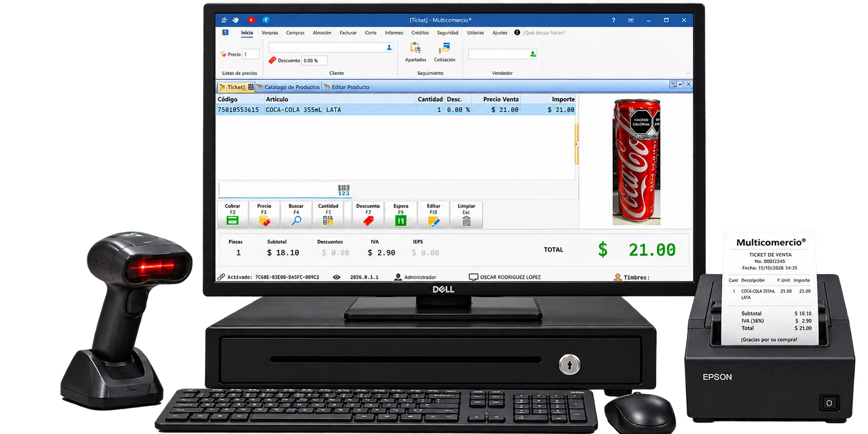Open the Facturar menu

[348, 33]
